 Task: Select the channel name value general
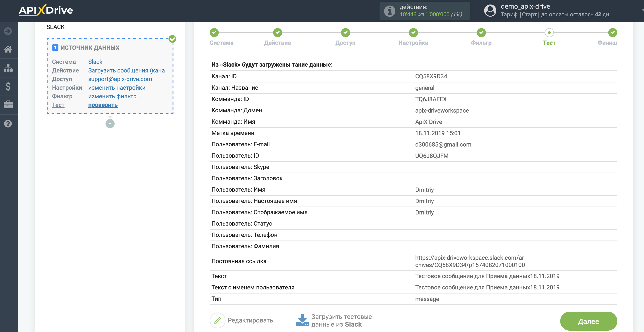click(425, 88)
